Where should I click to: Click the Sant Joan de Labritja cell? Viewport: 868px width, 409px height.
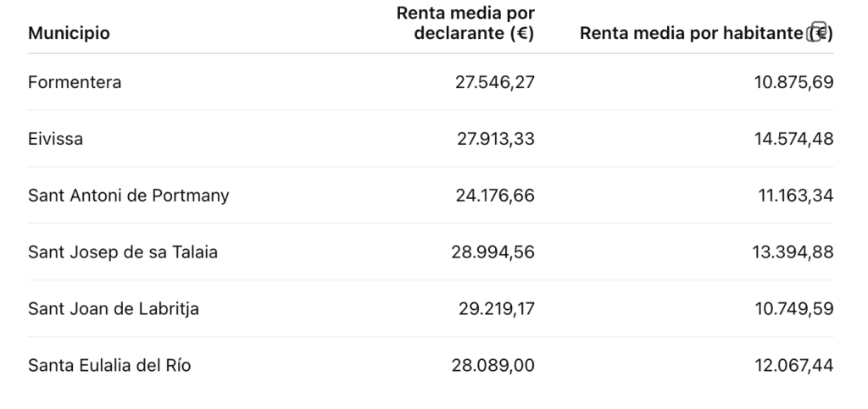(114, 309)
